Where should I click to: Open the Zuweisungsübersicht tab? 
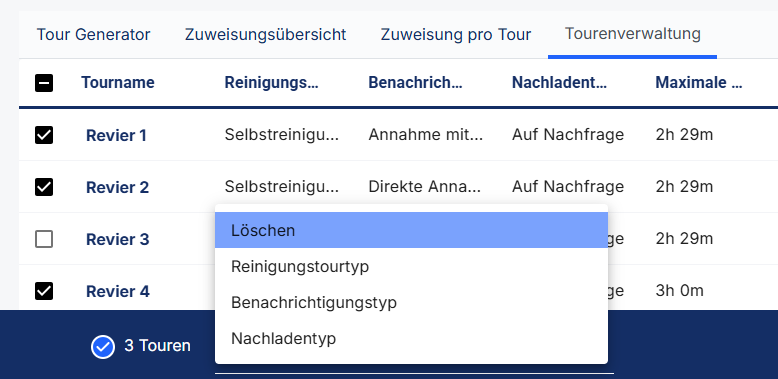click(265, 35)
